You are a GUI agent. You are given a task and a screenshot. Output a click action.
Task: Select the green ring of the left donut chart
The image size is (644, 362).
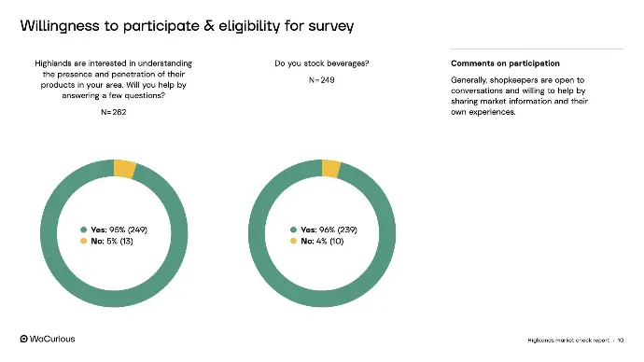pos(49,233)
